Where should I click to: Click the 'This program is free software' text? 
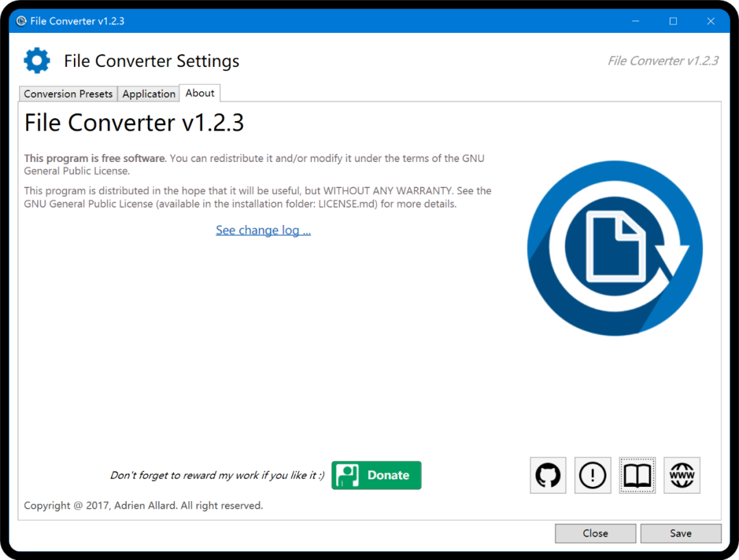click(94, 158)
